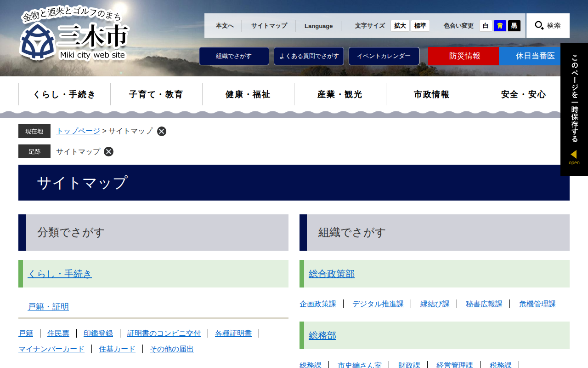Open the 総合政策部 department link
Screen dimensions: 588x368
(332, 274)
